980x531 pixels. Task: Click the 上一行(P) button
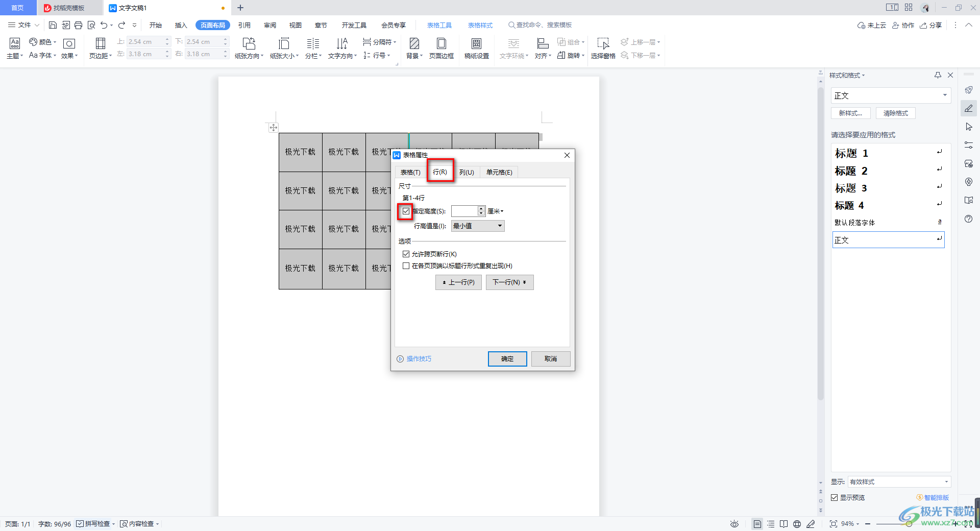[458, 282]
